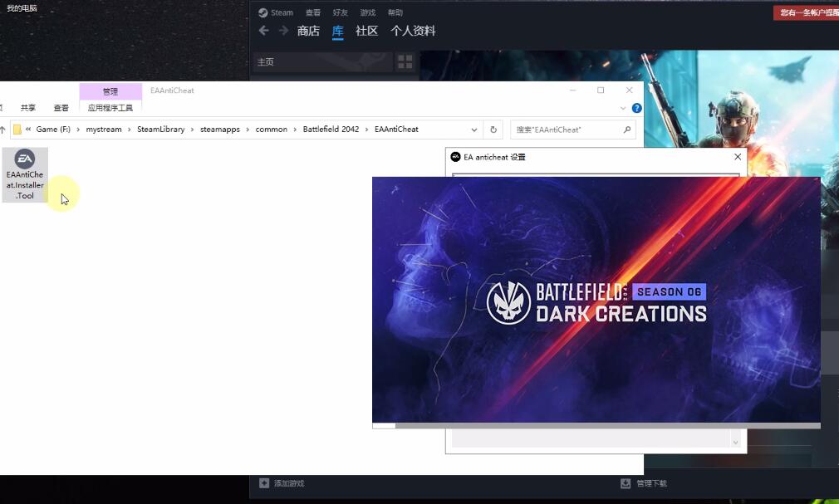Click the dialog's scroll-down arrow
The width and height of the screenshot is (839, 504).
click(x=735, y=442)
